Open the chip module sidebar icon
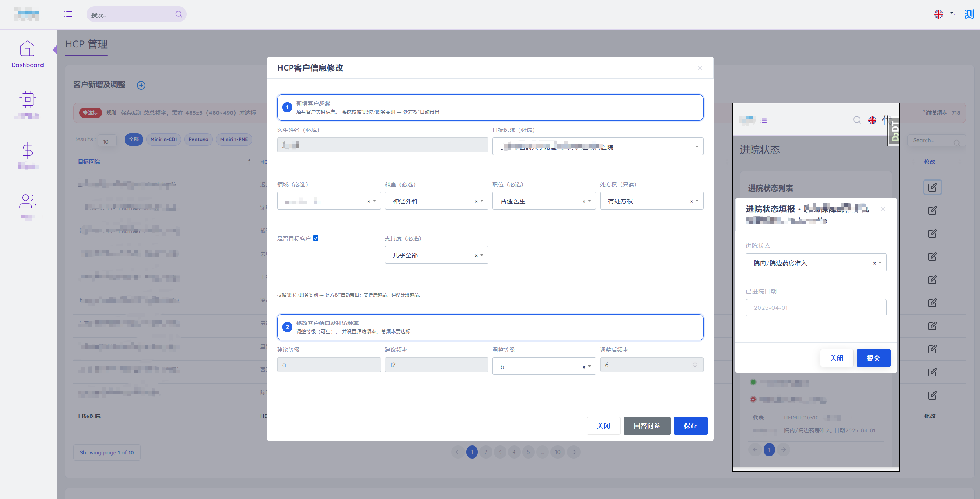980x499 pixels. tap(27, 99)
